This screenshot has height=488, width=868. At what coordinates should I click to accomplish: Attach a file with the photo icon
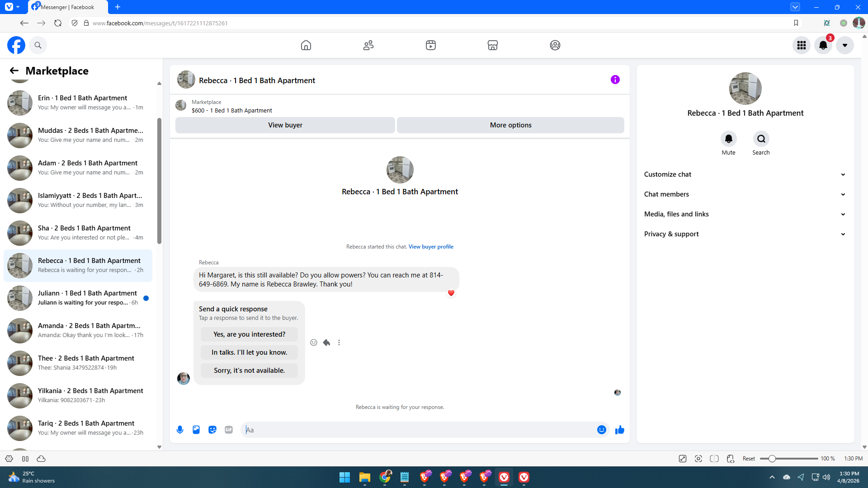(x=196, y=430)
